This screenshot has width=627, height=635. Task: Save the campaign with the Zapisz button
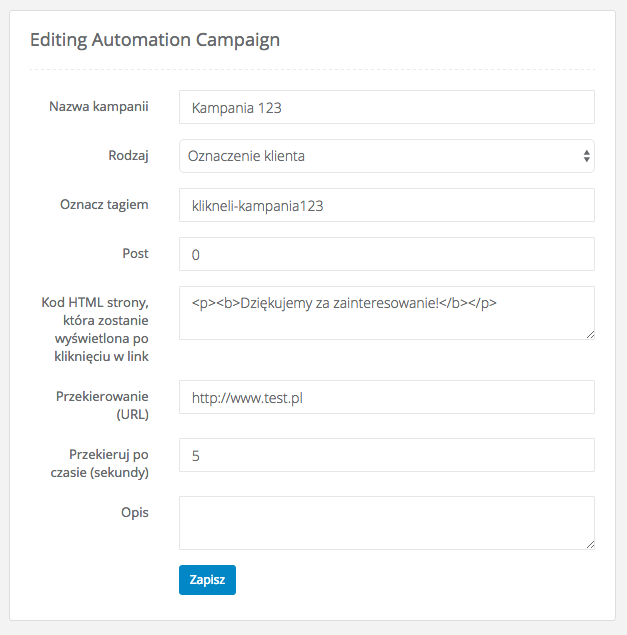tap(207, 580)
